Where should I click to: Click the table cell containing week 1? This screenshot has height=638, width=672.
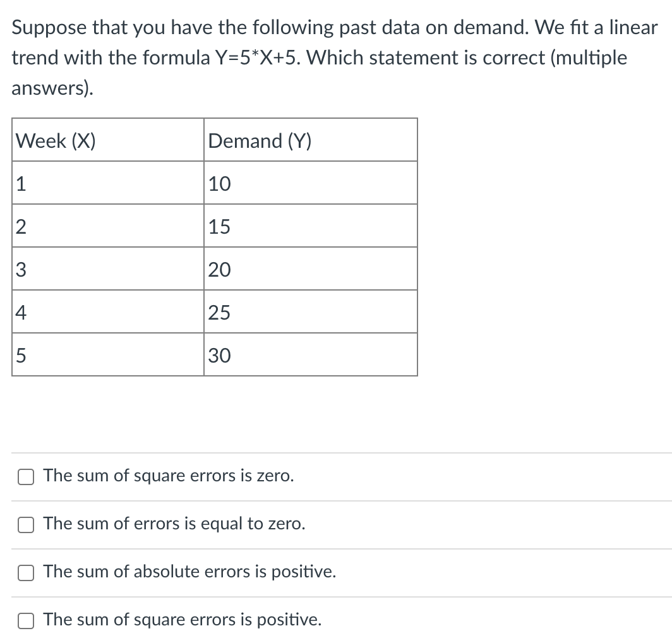point(107,183)
